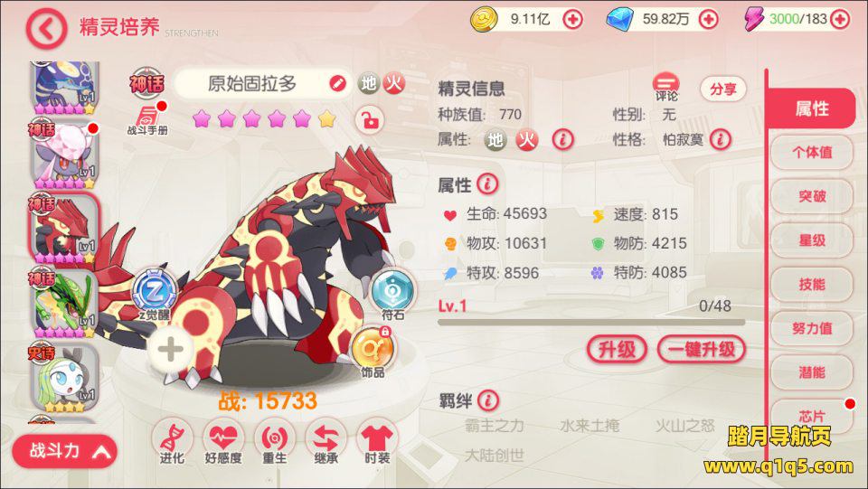
Task: Tap the pencil icon to rename 原始固拉多
Action: point(337,83)
